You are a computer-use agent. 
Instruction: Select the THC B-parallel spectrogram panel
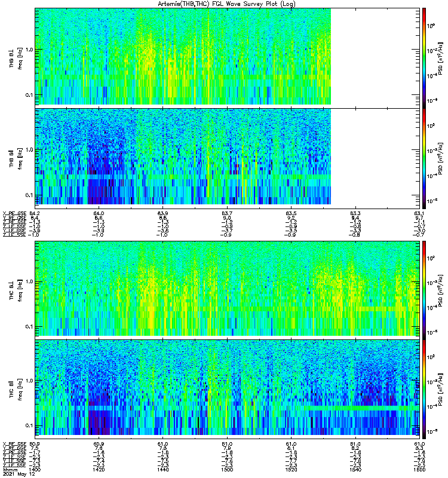(x=227, y=389)
